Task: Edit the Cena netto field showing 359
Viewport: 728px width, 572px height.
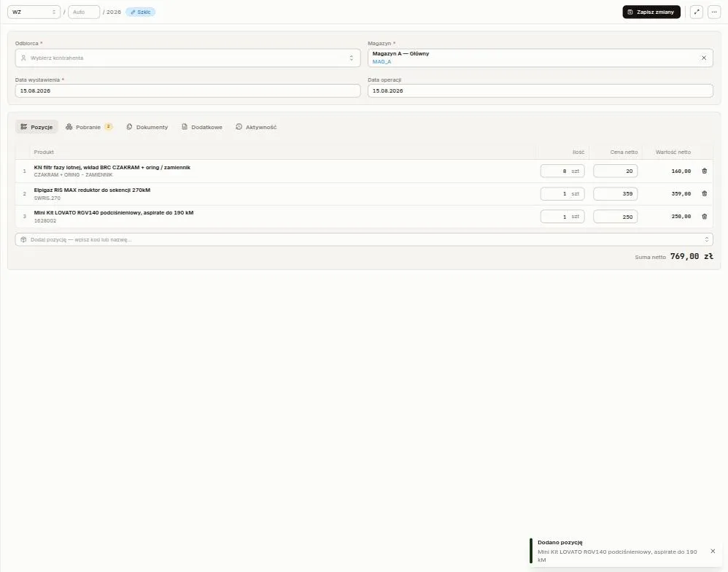Action: [615, 193]
